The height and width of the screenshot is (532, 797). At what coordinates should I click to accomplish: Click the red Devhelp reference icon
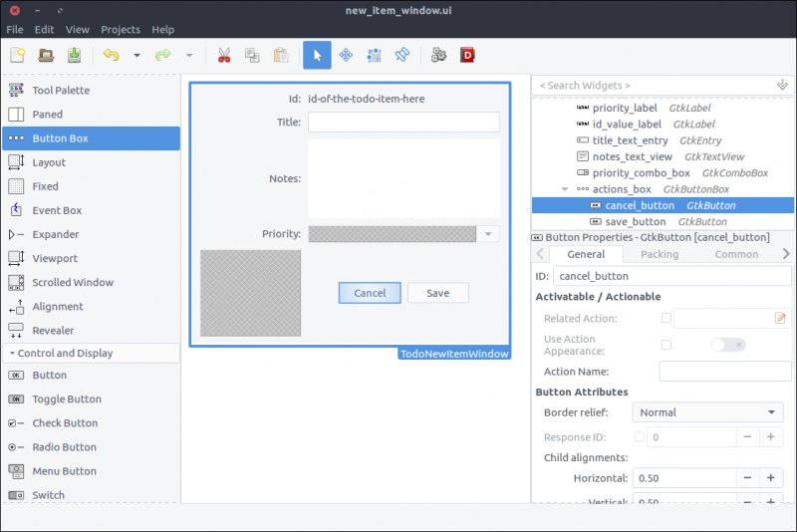tap(467, 56)
